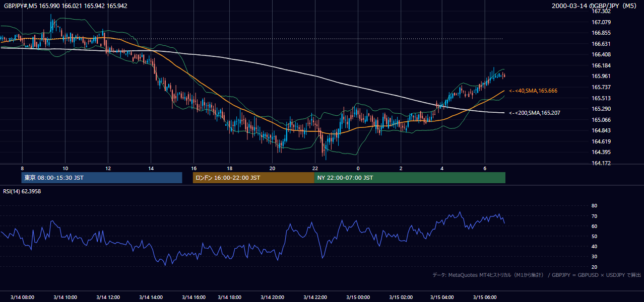The width and height of the screenshot is (644, 302).
Task: Click the 3/15 00:00 bottom time label
Action: [358, 297]
